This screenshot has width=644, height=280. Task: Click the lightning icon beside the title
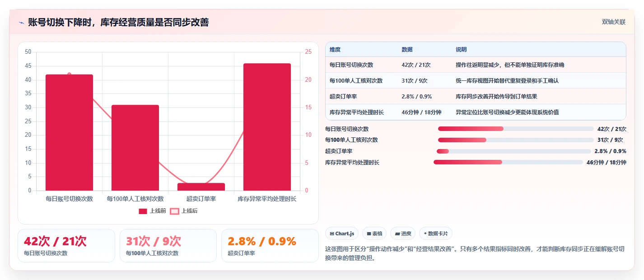[x=21, y=23]
